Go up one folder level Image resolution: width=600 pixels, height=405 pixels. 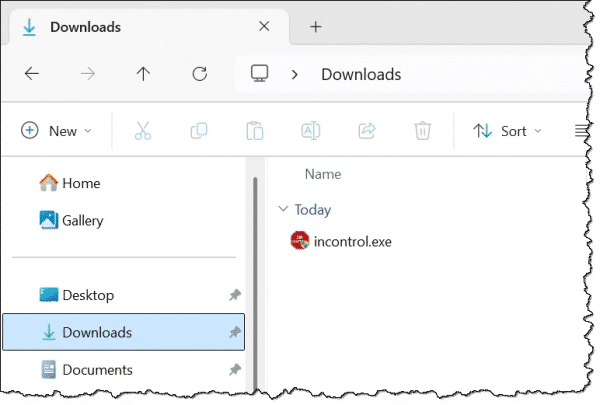click(x=143, y=73)
